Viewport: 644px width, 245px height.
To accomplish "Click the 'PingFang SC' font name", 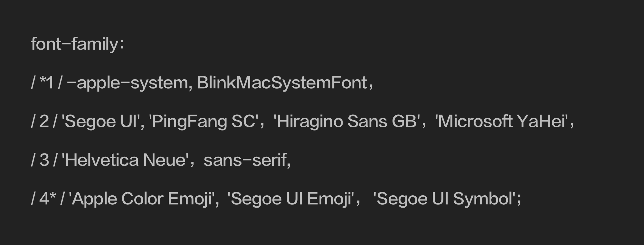I will coord(203,122).
